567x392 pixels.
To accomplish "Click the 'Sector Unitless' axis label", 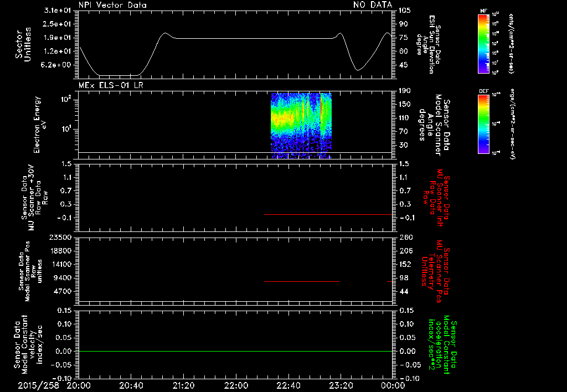I will 23,44.
